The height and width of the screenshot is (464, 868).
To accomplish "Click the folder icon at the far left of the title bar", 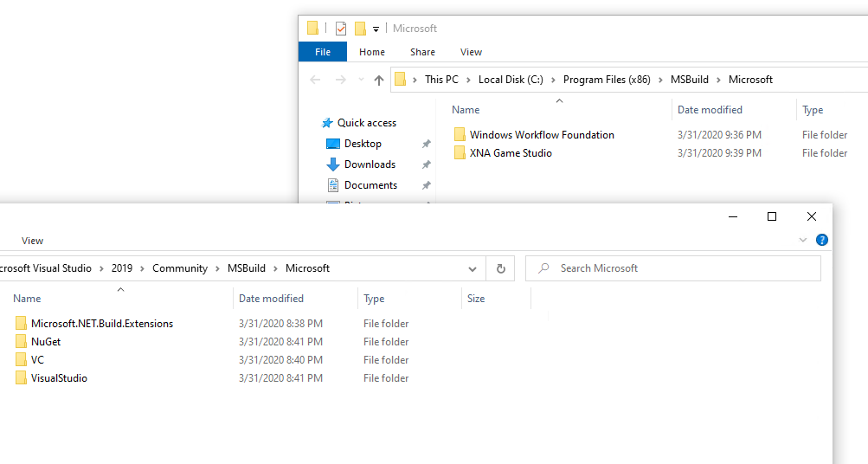I will (312, 28).
